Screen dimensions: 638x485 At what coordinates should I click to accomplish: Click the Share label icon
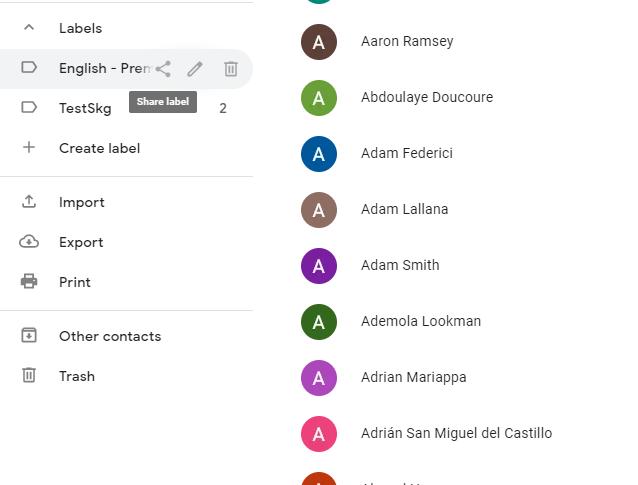point(163,69)
